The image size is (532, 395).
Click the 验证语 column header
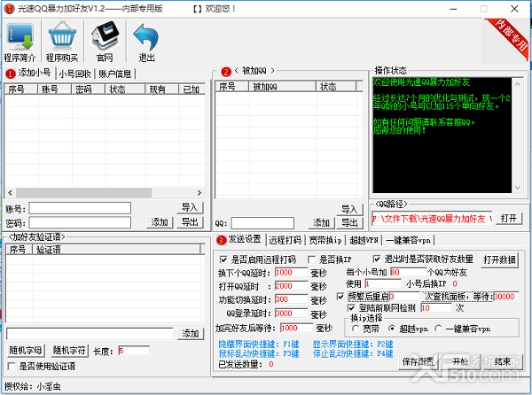116,250
